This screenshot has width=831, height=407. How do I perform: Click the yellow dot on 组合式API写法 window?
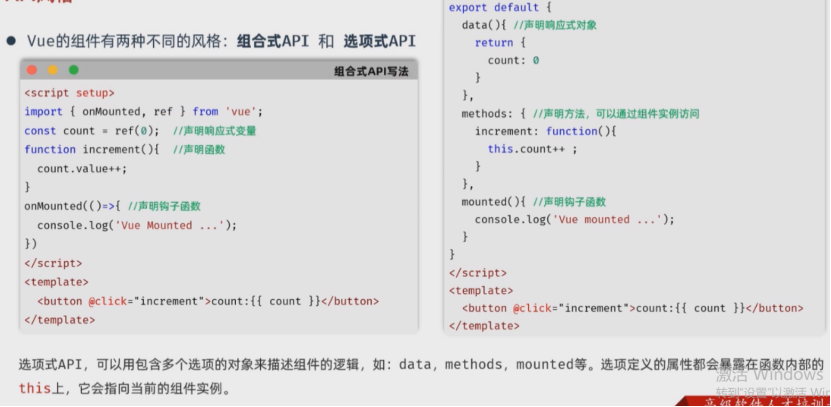pyautogui.click(x=52, y=70)
